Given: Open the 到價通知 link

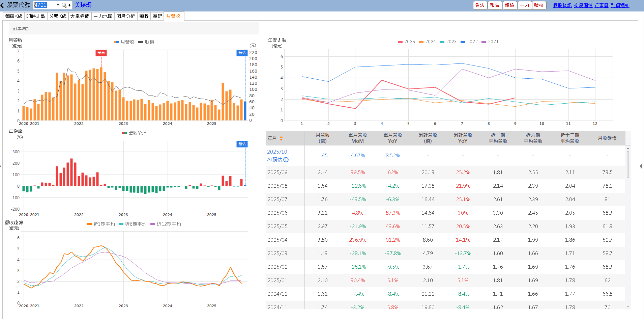Looking at the screenshot, I should click(620, 5).
